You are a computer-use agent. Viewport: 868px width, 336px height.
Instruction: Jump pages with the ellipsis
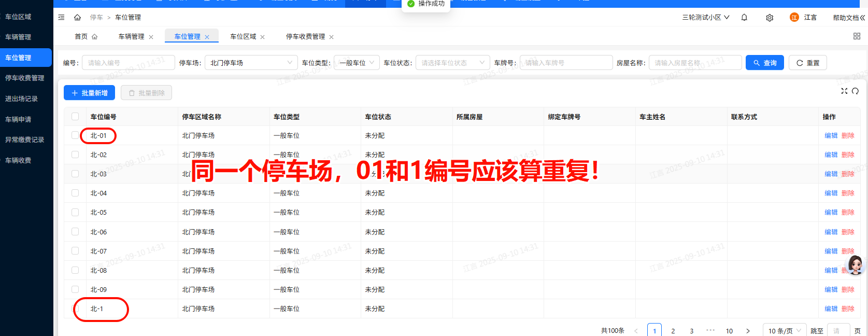coord(710,330)
